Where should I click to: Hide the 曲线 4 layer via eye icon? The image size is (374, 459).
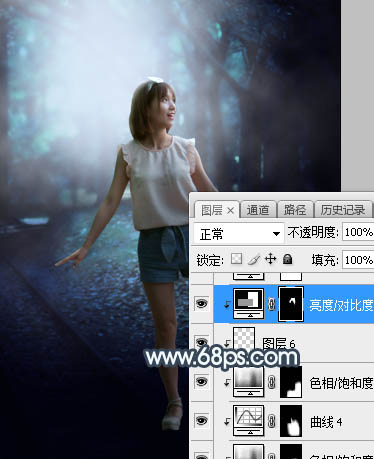tap(202, 421)
